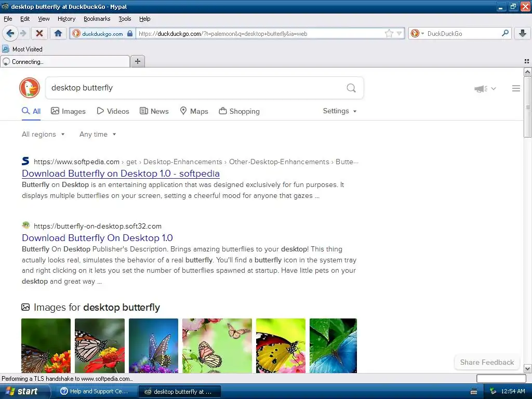Click the softpedia.com result URL
The height and width of the screenshot is (399, 532).
pyautogui.click(x=77, y=162)
